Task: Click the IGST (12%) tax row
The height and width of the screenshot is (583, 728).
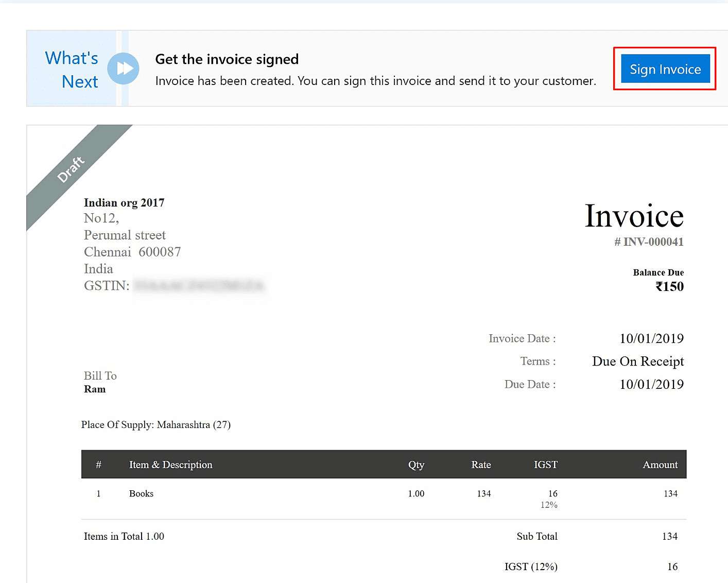Action: tap(530, 567)
